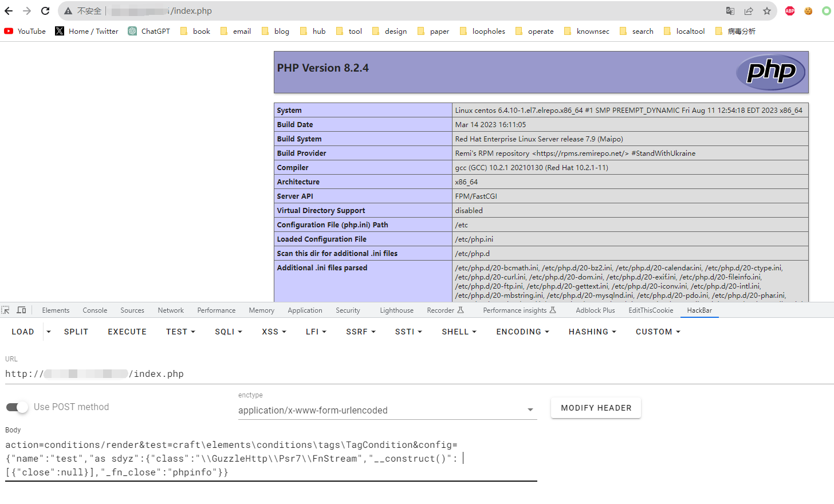The image size is (834, 504).
Task: Open the localtool bookmarks folder
Action: pyautogui.click(x=684, y=31)
